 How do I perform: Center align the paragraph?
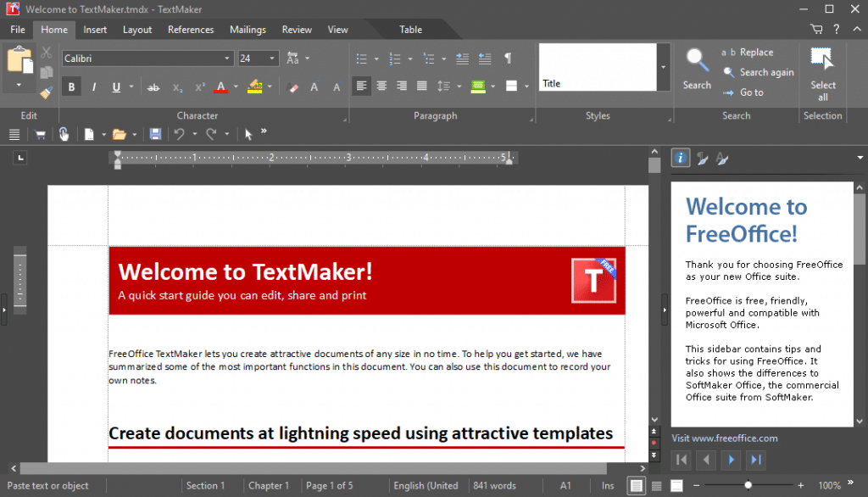pyautogui.click(x=381, y=86)
